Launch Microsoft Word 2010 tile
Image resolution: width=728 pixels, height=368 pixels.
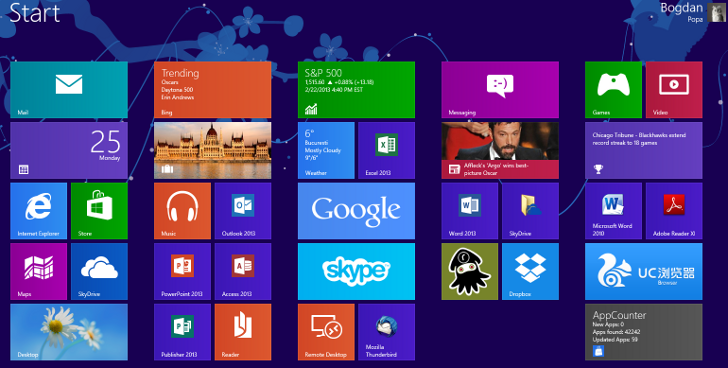point(613,211)
